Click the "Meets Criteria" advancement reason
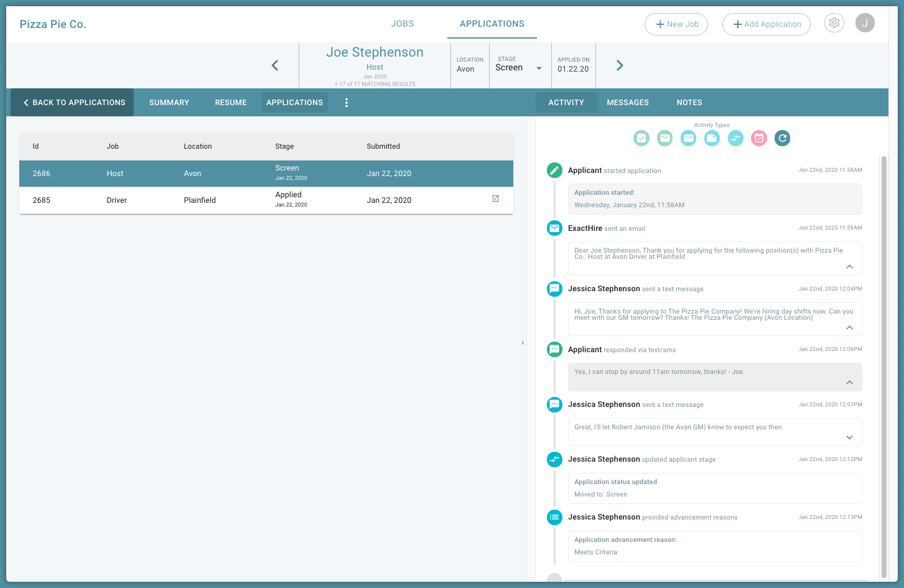 (x=595, y=552)
